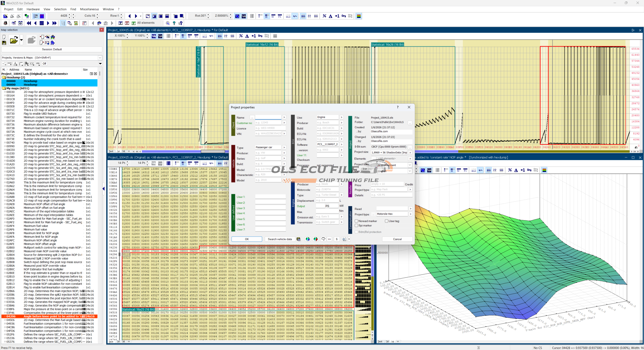This screenshot has width=644, height=350.
Task: Open the Miscellaneous menu
Action: 89,9
